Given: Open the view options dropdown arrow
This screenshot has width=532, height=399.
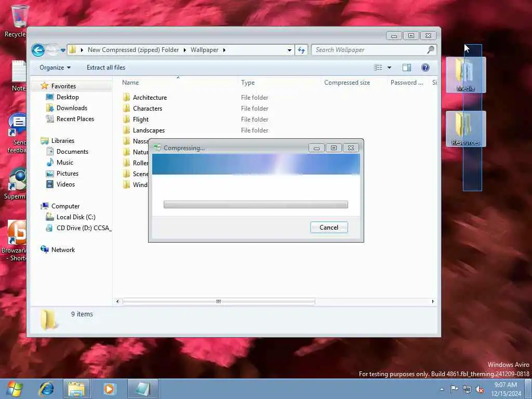Looking at the screenshot, I should [x=390, y=68].
